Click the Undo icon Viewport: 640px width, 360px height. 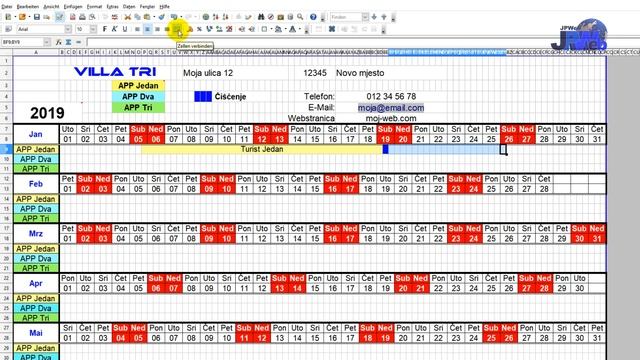pos(174,17)
